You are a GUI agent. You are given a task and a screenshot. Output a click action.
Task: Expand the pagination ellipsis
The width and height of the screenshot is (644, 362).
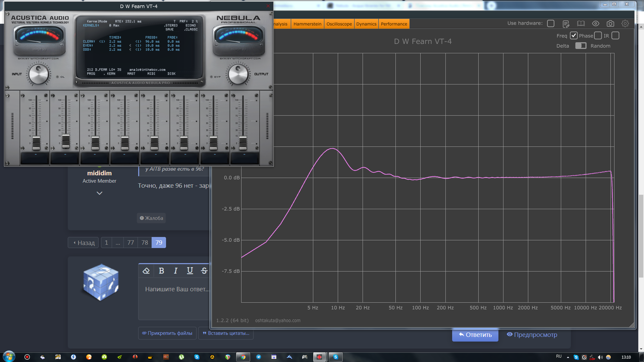[118, 243]
